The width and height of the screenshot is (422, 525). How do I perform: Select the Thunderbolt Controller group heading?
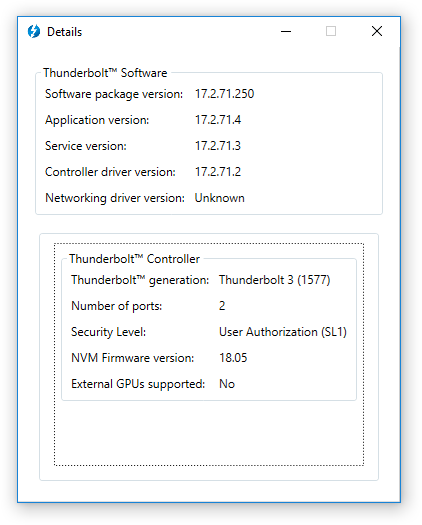point(134,259)
